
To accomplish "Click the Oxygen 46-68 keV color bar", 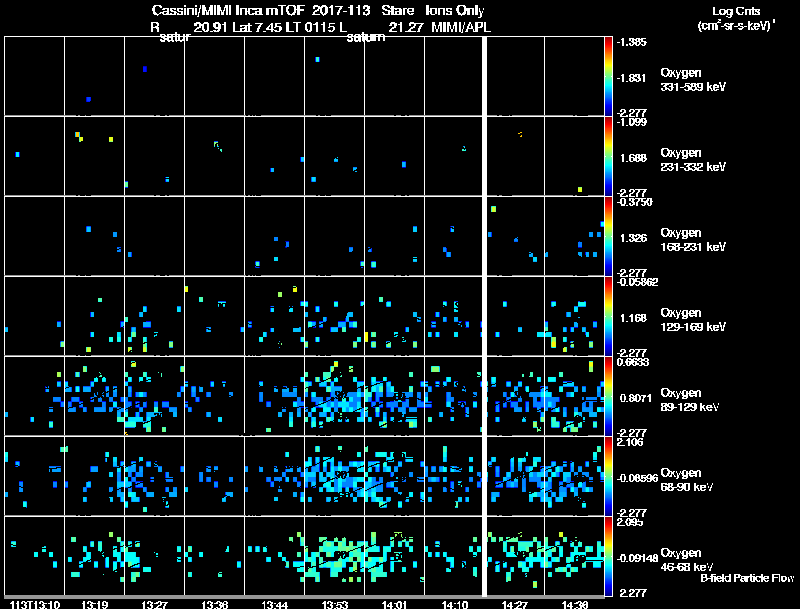I will coord(608,556).
